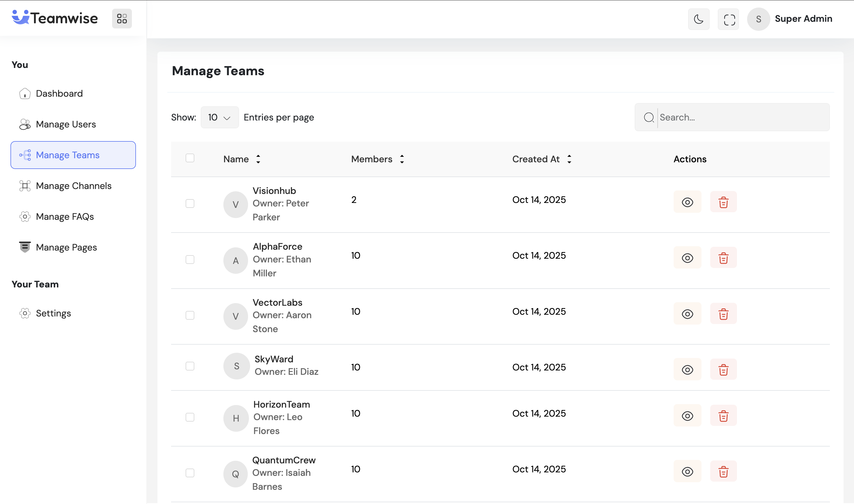Open Manage Channels in sidebar
This screenshot has width=854, height=504.
tap(73, 186)
